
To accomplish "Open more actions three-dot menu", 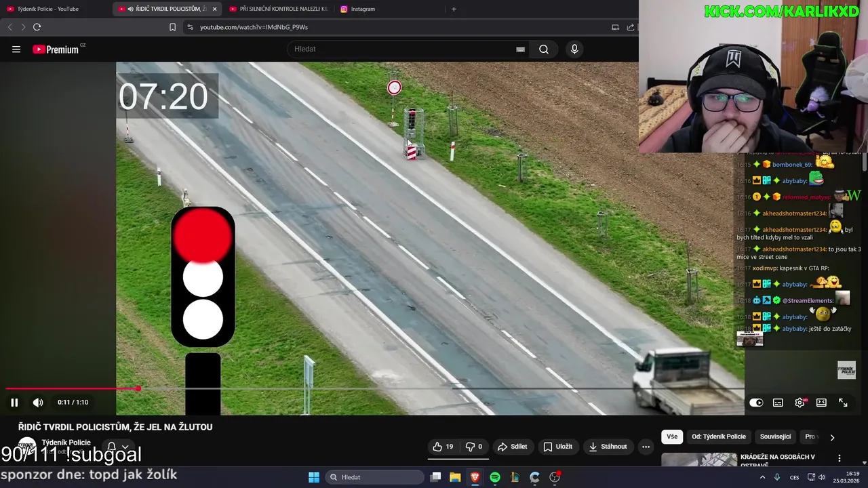I will (646, 447).
